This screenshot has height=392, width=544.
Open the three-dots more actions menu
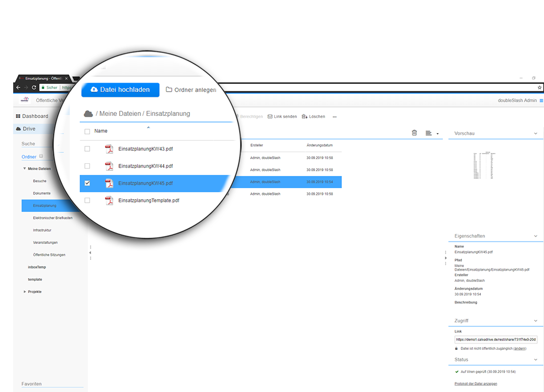click(334, 117)
